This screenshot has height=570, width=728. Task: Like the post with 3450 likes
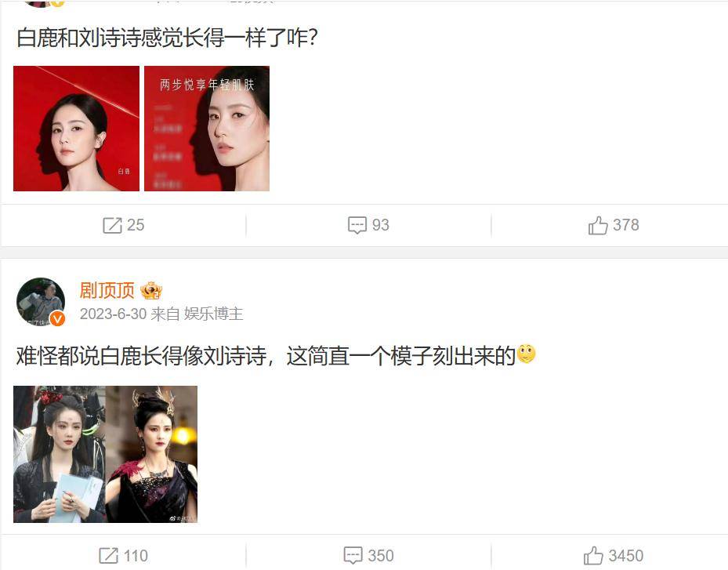(593, 556)
